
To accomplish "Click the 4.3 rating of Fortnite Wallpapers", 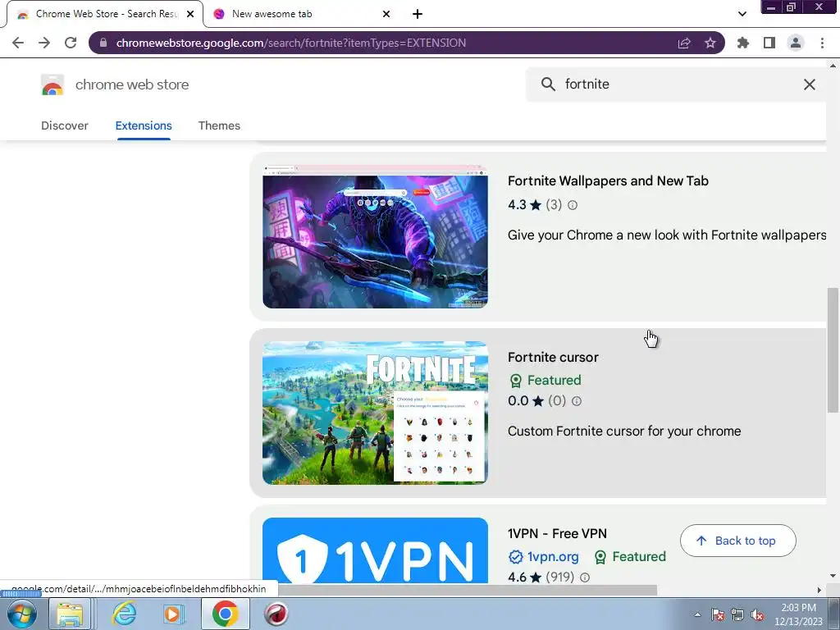I will click(x=518, y=205).
